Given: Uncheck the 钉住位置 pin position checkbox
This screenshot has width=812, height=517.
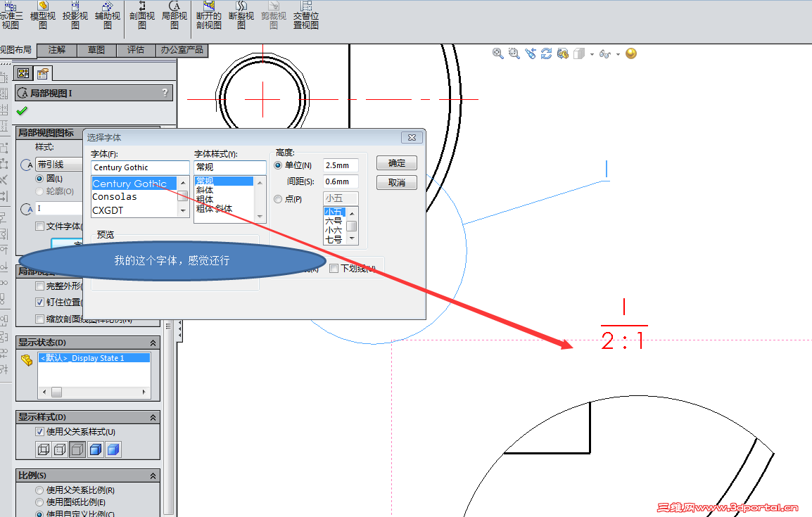Looking at the screenshot, I should [39, 302].
